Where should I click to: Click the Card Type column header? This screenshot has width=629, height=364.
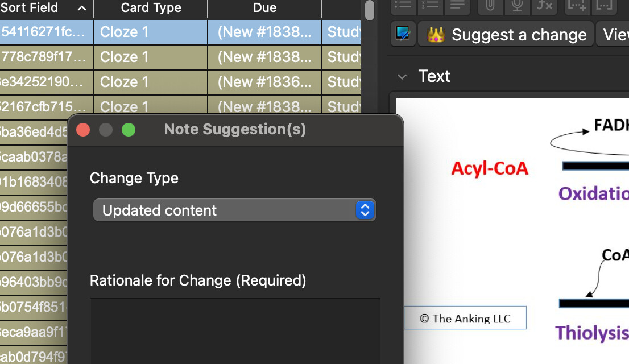point(151,8)
